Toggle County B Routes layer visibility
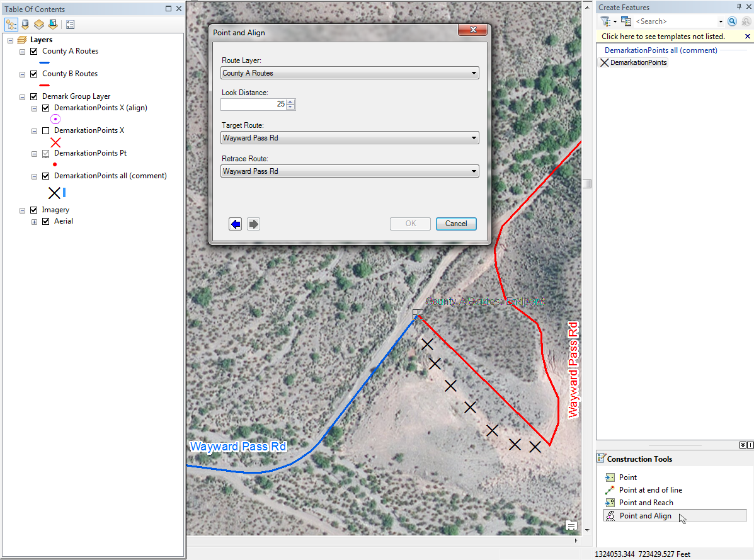Image resolution: width=754 pixels, height=560 pixels. pos(33,74)
